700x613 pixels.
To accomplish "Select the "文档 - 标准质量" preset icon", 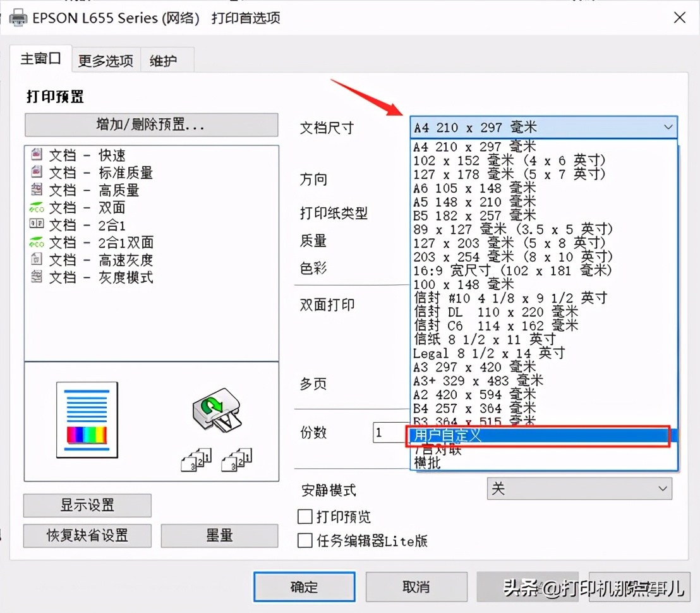I will pyautogui.click(x=37, y=173).
